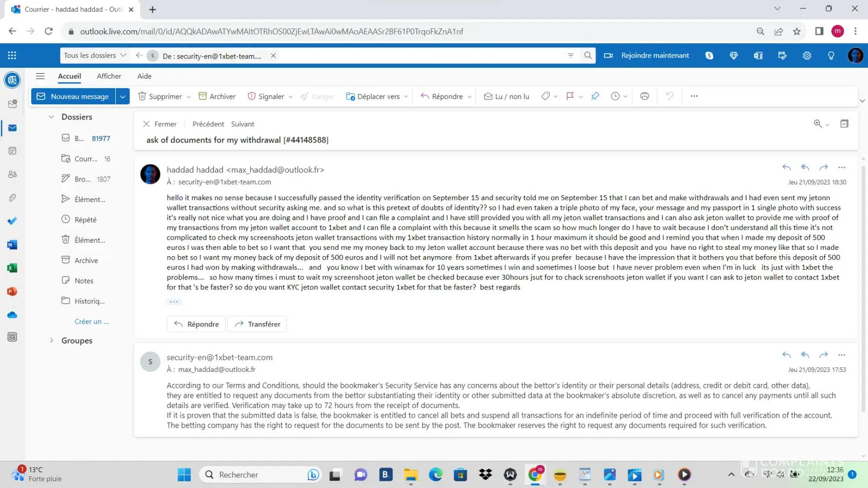Image resolution: width=868 pixels, height=488 pixels.
Task: Open the Nouveau message dropdown arrow
Action: coord(123,96)
